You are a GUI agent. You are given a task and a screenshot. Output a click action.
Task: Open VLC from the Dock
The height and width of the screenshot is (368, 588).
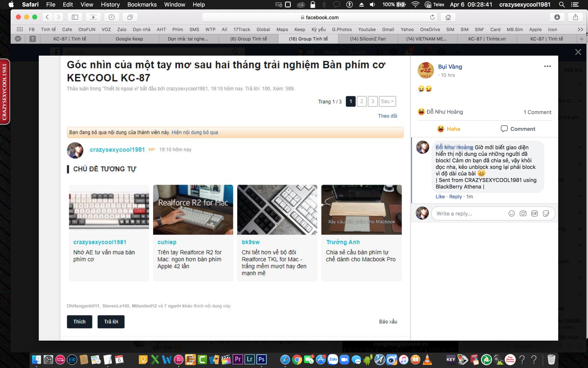click(x=427, y=359)
